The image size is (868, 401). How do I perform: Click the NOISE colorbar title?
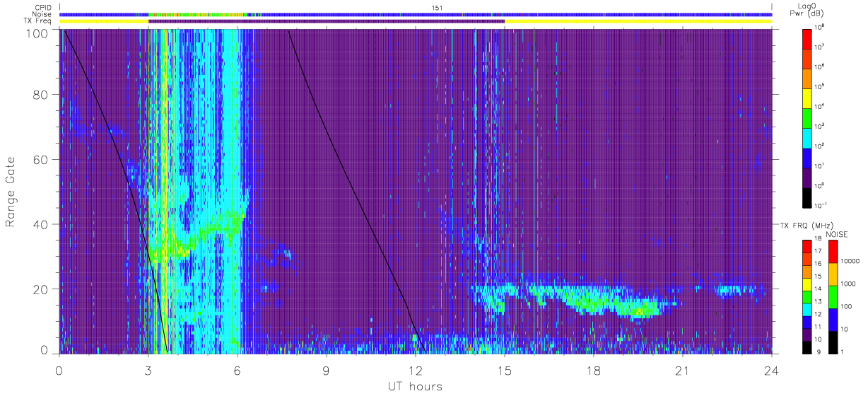837,233
